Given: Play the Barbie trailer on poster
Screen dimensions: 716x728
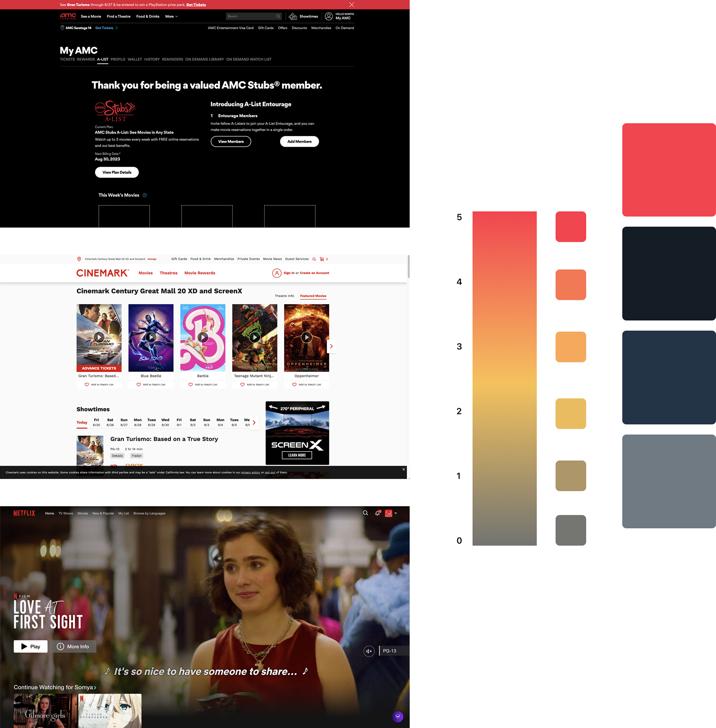Looking at the screenshot, I should (203, 337).
